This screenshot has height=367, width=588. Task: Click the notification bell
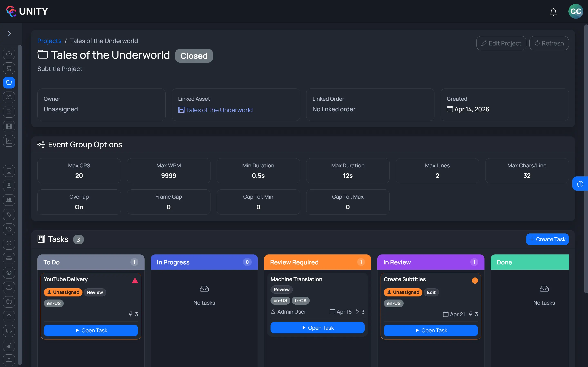point(553,11)
